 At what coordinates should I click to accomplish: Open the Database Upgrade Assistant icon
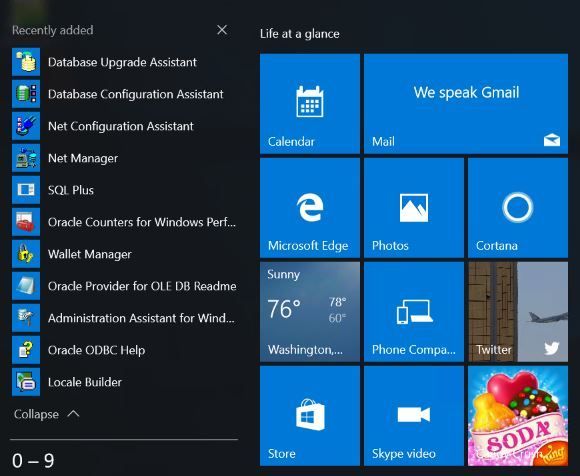tap(26, 62)
